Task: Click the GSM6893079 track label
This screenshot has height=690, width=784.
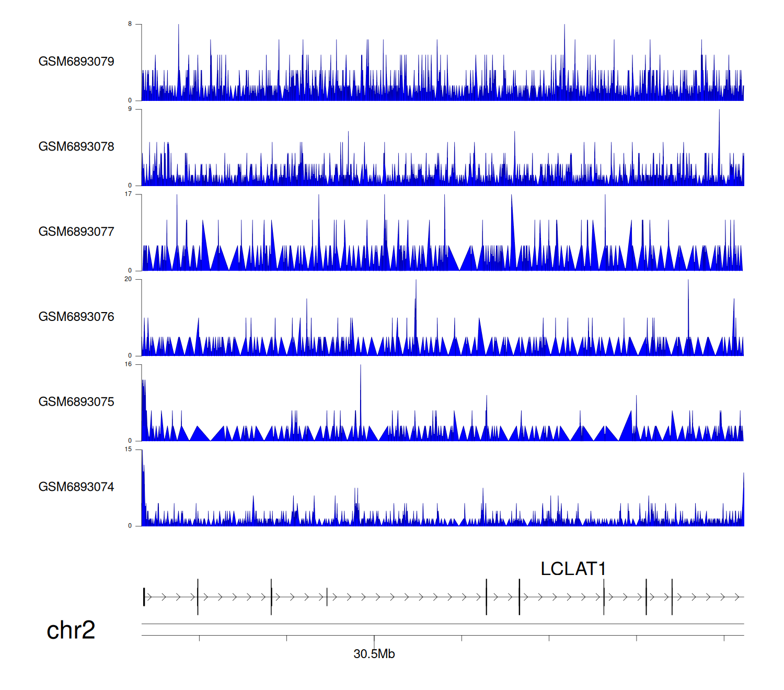Action: pyautogui.click(x=76, y=62)
